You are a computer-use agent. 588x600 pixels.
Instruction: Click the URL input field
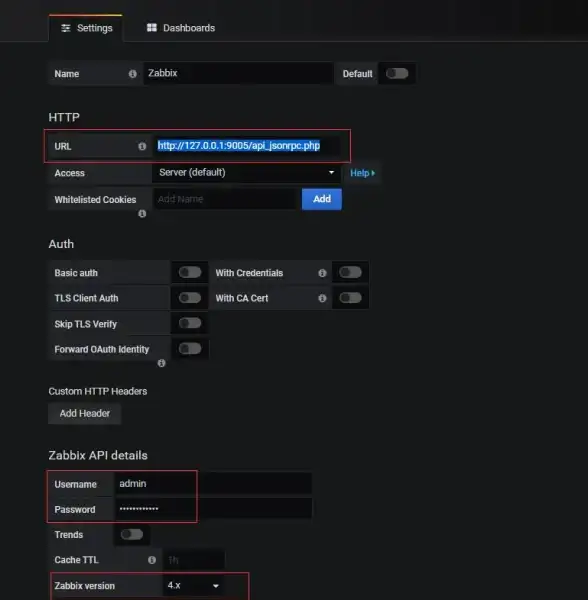coord(246,146)
